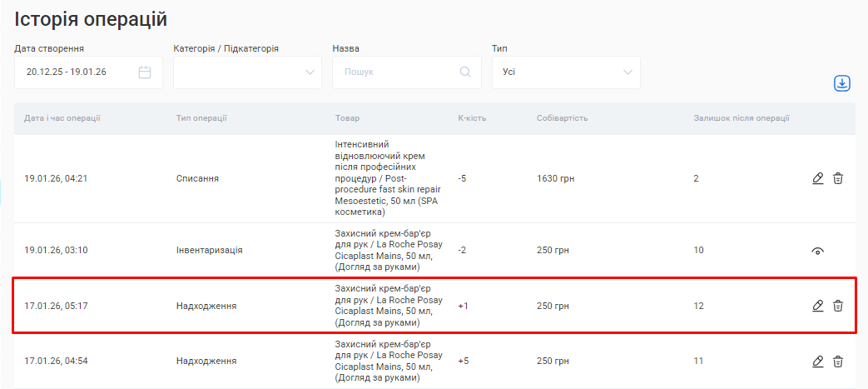View the Інвентаризація operation details
The height and width of the screenshot is (389, 868).
pos(818,251)
